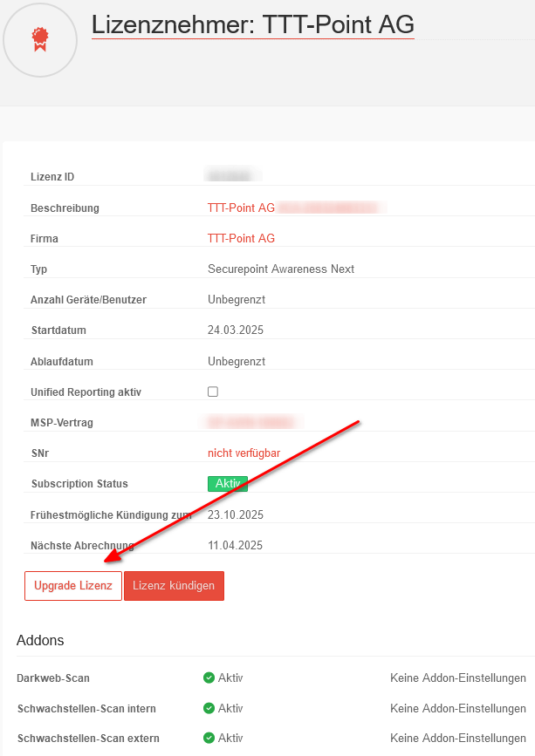
Task: Click the Darkweb-Scan addon label
Action: (x=53, y=678)
